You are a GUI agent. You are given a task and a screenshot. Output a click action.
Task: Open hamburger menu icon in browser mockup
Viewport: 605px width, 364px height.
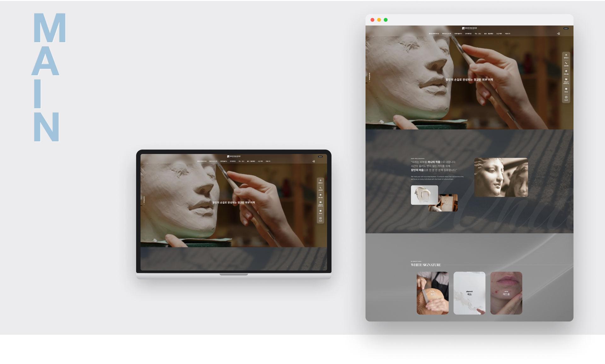(x=558, y=34)
